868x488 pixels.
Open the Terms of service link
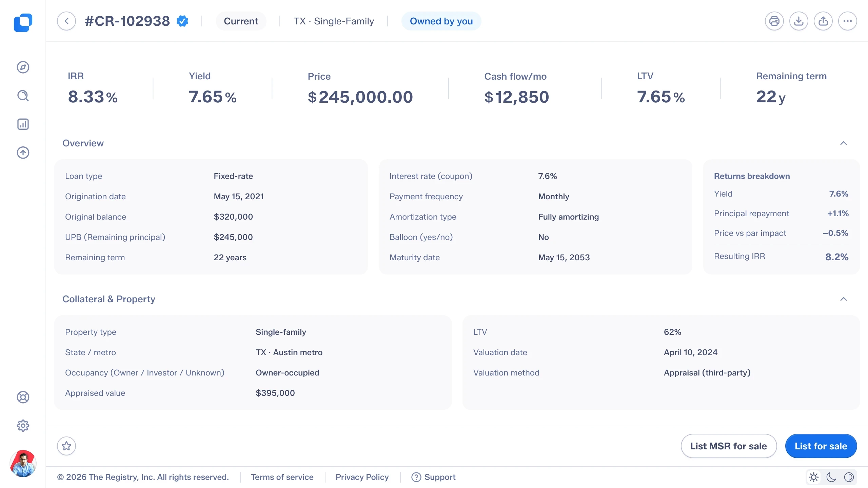282,477
